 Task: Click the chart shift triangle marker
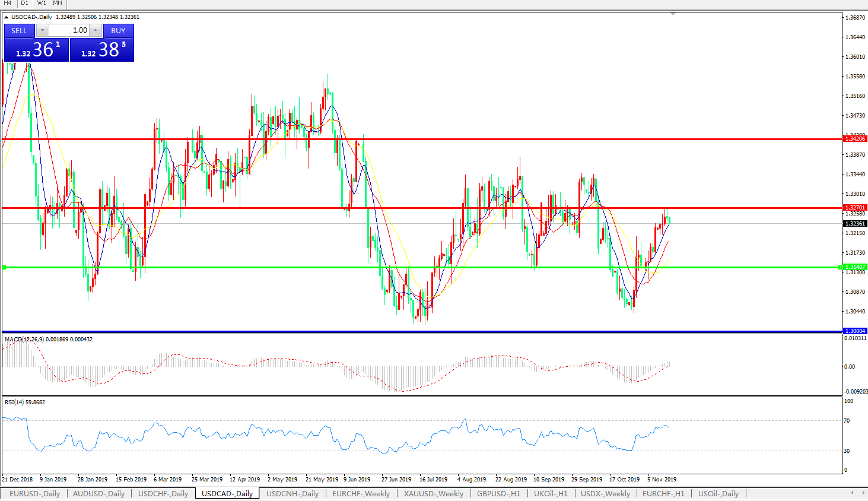pyautogui.click(x=673, y=14)
